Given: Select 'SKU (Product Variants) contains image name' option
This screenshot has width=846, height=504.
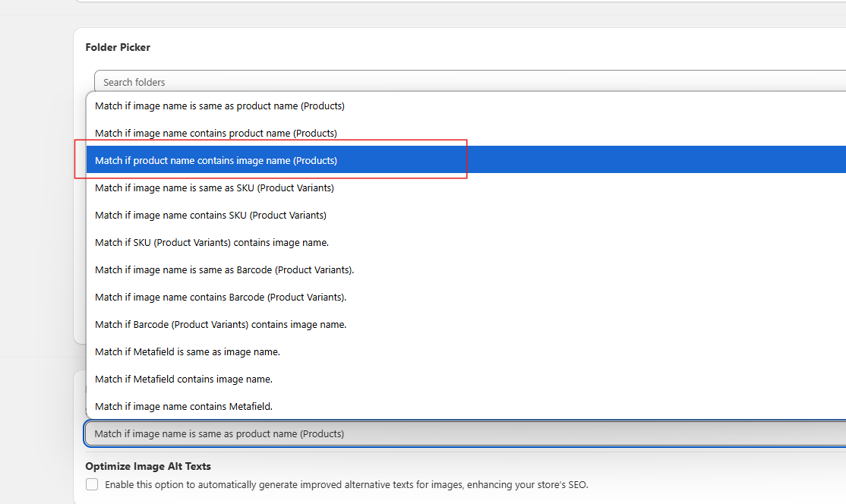Looking at the screenshot, I should [211, 243].
